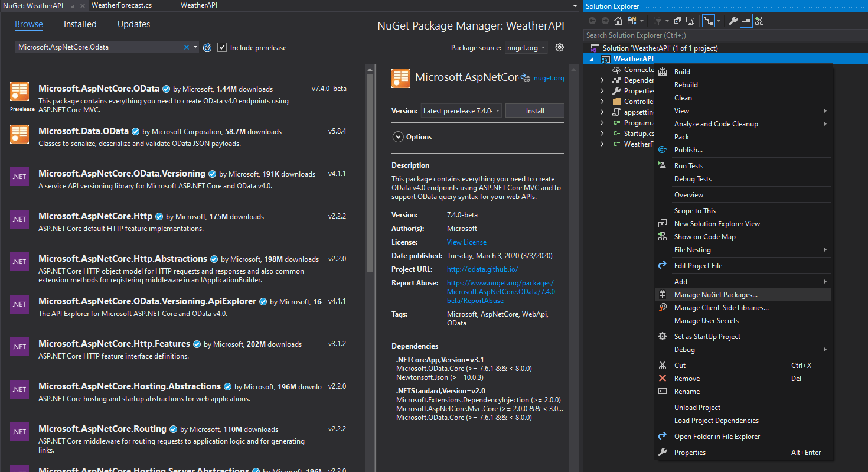Open the Package source dropdown
The image size is (868, 472).
tap(526, 48)
